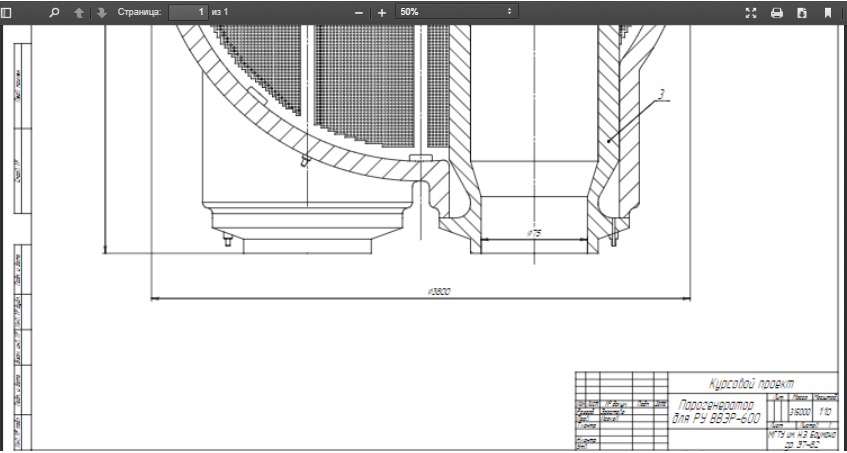Go to the next page

tap(101, 13)
